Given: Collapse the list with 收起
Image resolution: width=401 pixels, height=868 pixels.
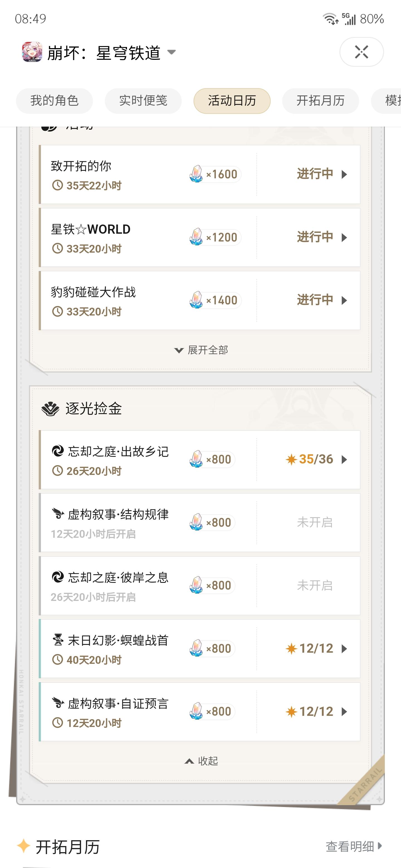Looking at the screenshot, I should click(x=201, y=761).
